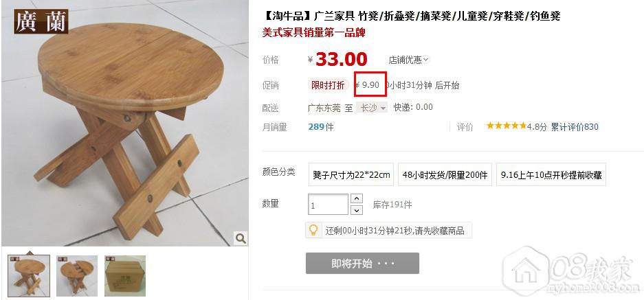
Task: Click the magnifier zoom icon on product image
Action: click(241, 238)
